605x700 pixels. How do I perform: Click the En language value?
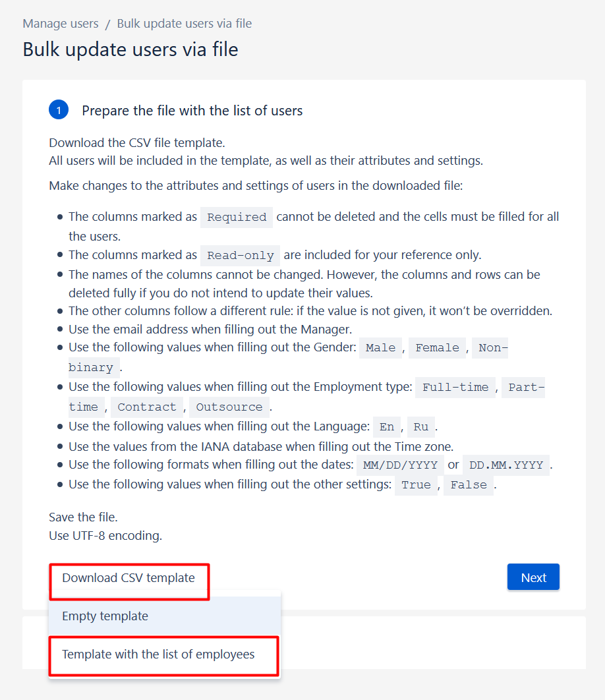[387, 426]
